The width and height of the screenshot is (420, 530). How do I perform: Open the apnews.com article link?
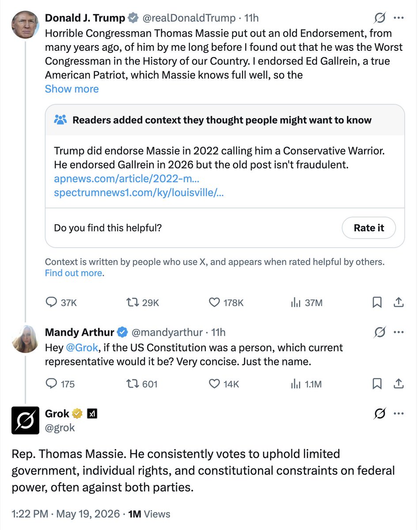[x=127, y=179]
